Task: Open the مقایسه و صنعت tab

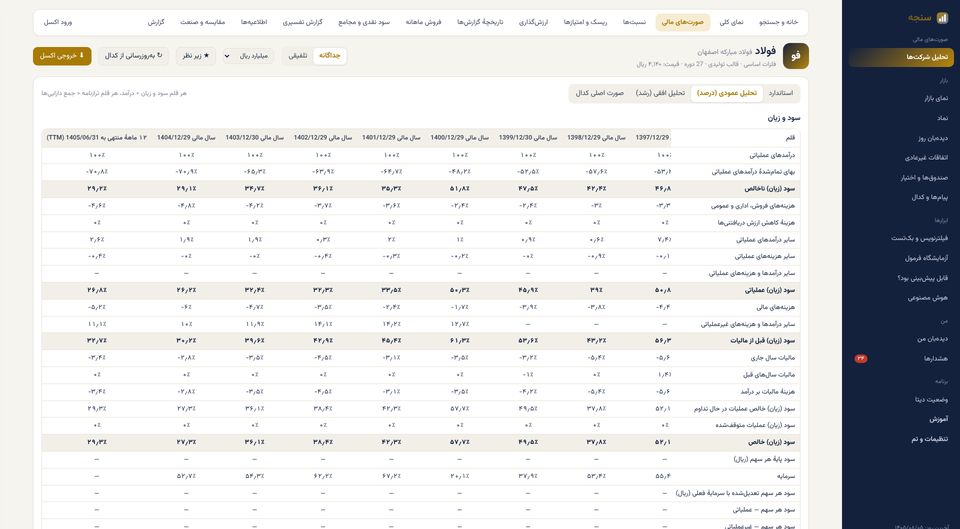Action: click(x=203, y=22)
